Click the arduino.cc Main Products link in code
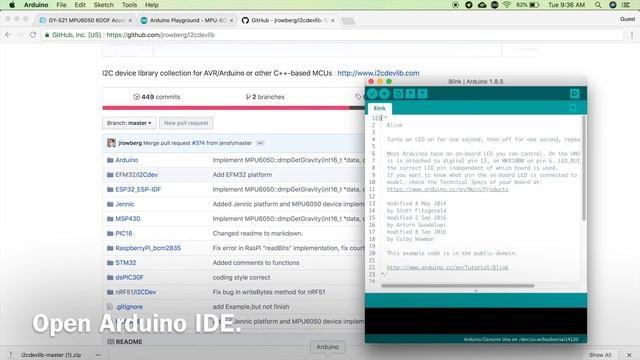 [447, 189]
